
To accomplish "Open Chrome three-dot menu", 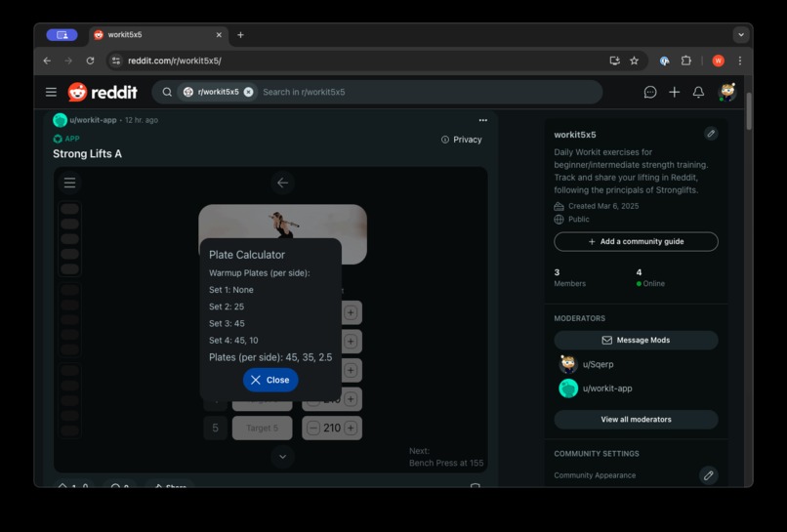I will (x=740, y=61).
